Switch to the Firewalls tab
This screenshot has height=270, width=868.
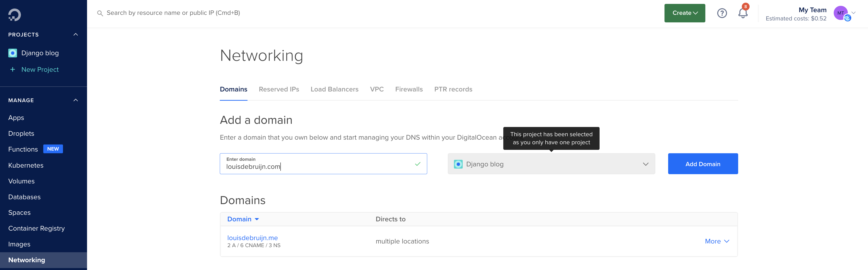(409, 89)
